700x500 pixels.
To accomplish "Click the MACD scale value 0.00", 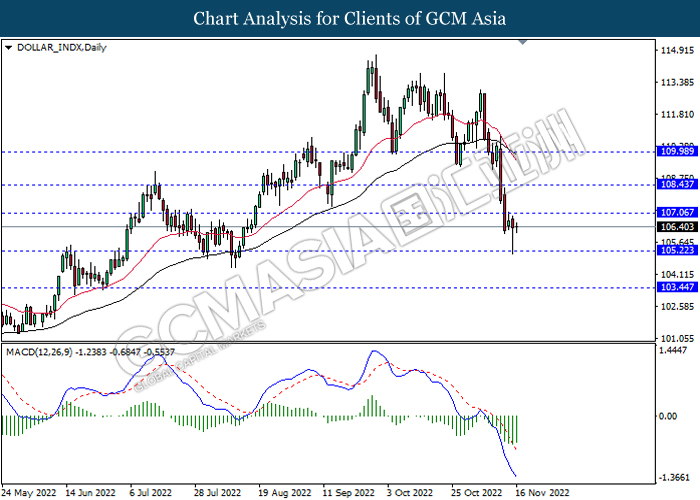I will point(668,416).
